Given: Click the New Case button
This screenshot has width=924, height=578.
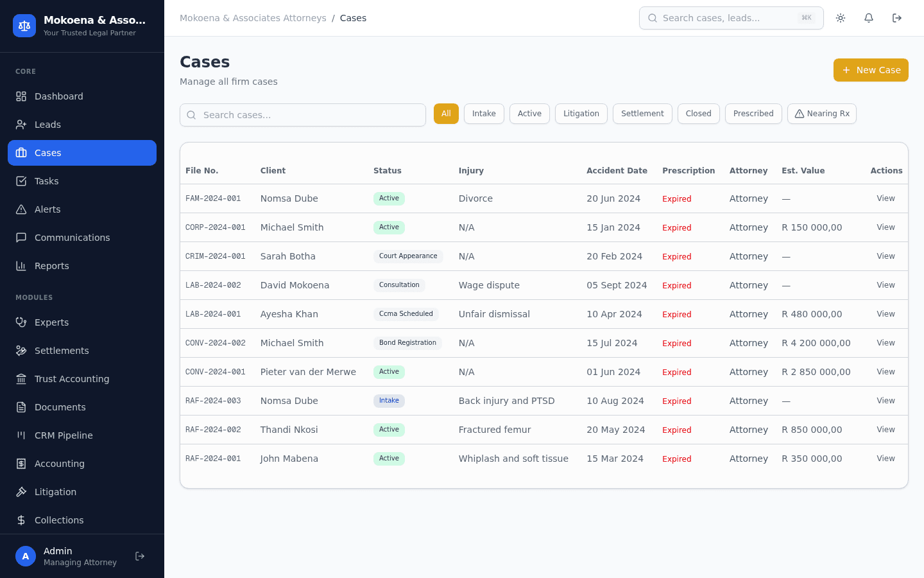Looking at the screenshot, I should click(x=871, y=70).
